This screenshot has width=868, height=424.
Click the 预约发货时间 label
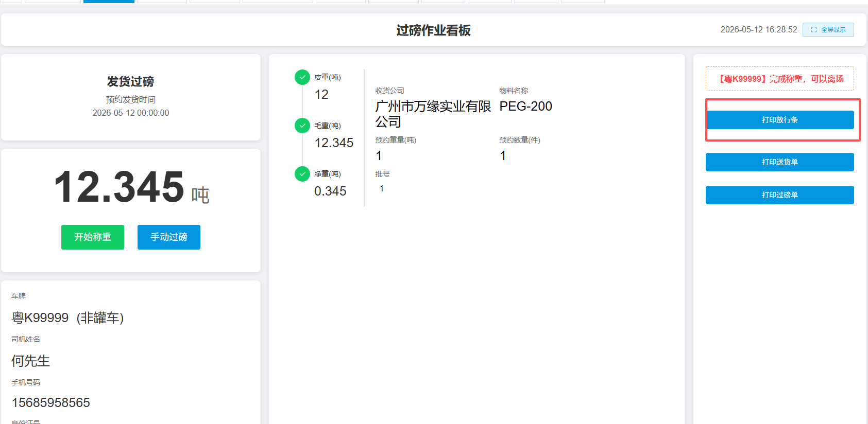131,99
